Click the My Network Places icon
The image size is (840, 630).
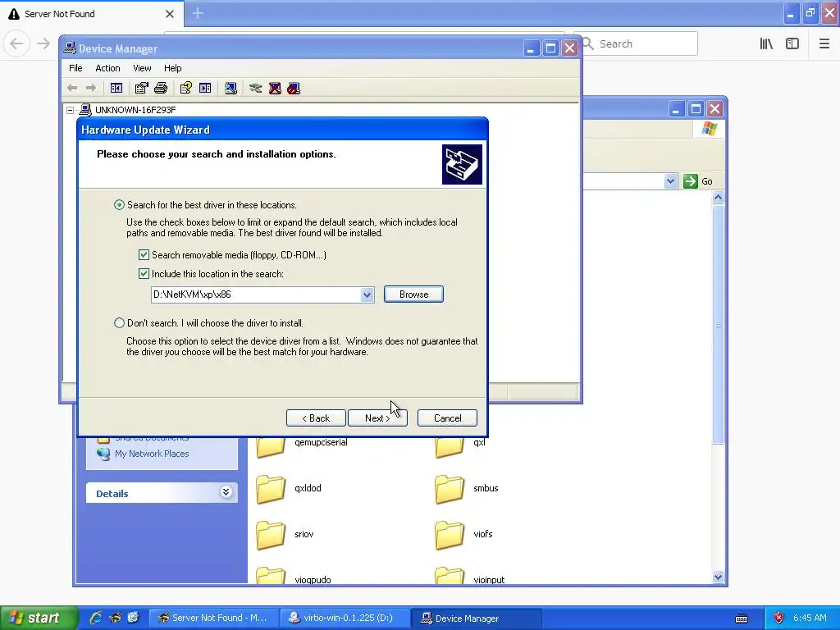coord(103,454)
